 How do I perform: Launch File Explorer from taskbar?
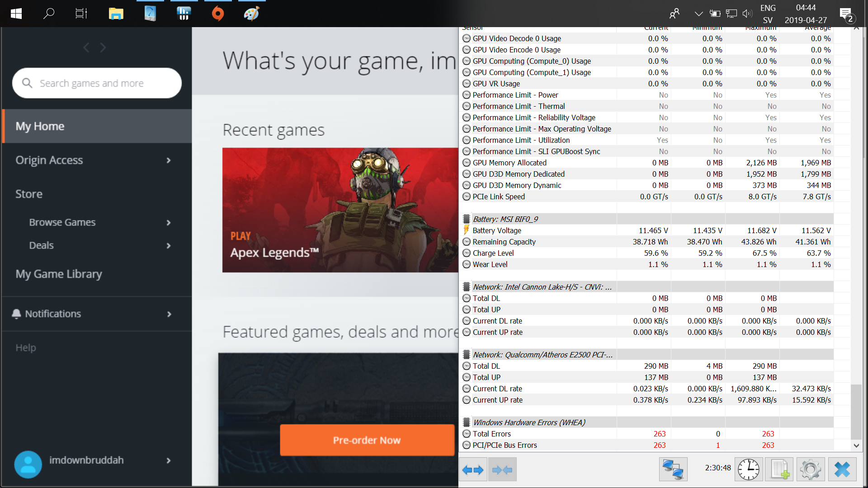[x=116, y=14]
